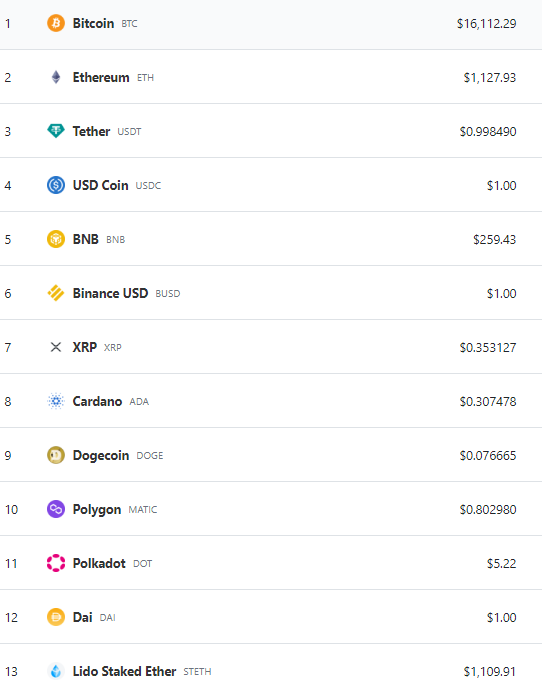The height and width of the screenshot is (688, 542).
Task: Click the XRP cross icon
Action: pos(56,347)
